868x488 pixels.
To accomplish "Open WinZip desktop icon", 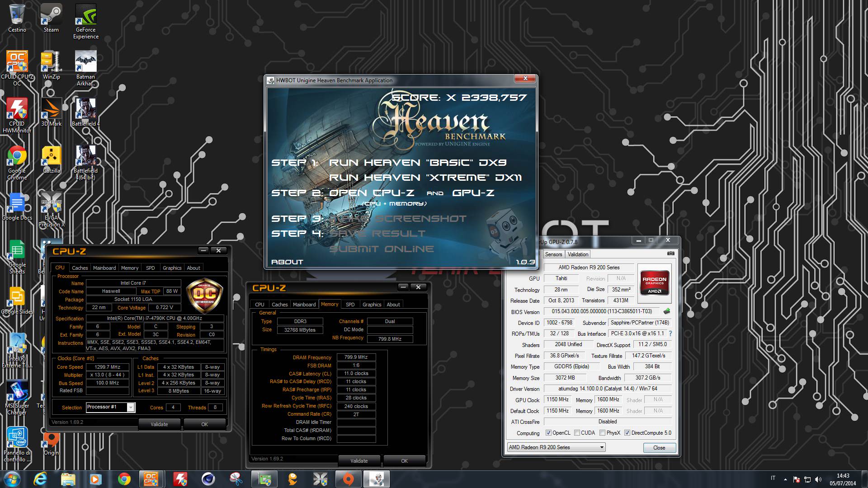I will tap(51, 65).
